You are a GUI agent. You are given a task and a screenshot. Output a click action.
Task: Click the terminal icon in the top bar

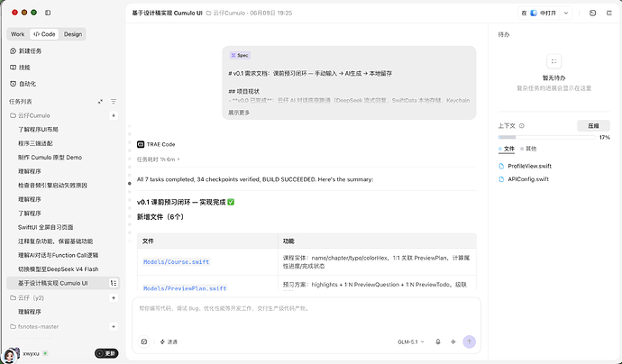592,13
